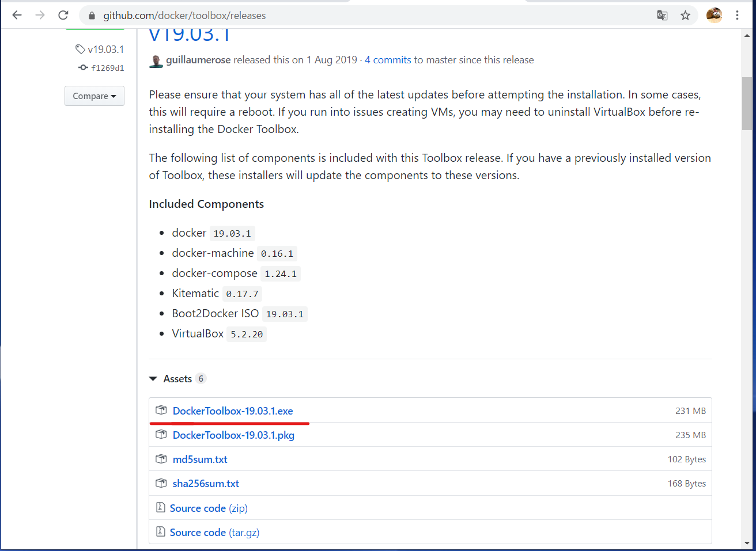
Task: Open the v19.03.1 tag link
Action: pyautogui.click(x=105, y=50)
